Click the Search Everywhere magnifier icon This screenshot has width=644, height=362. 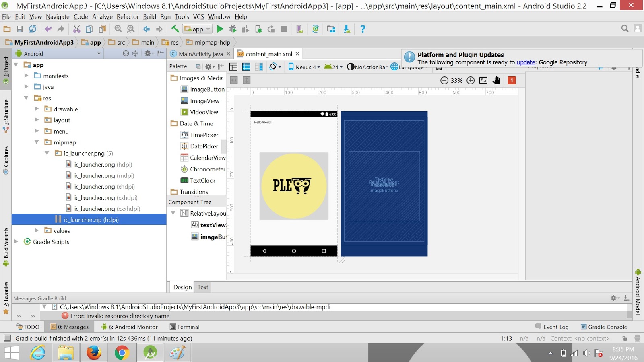click(625, 29)
